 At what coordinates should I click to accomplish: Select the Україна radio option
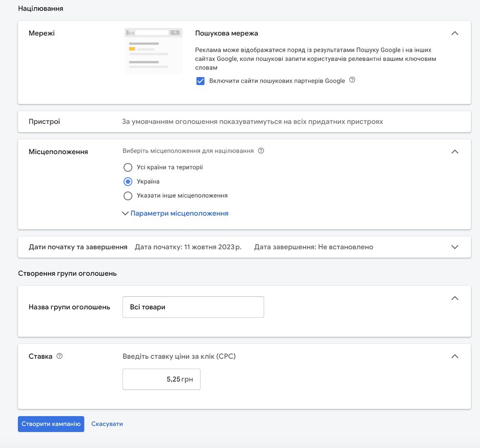128,182
